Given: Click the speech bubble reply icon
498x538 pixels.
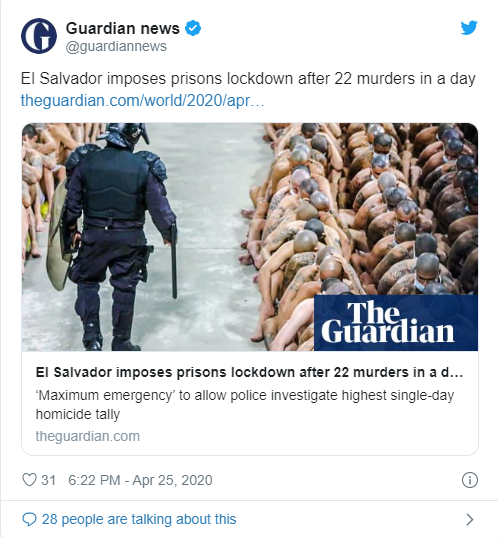Looking at the screenshot, I should tap(29, 519).
